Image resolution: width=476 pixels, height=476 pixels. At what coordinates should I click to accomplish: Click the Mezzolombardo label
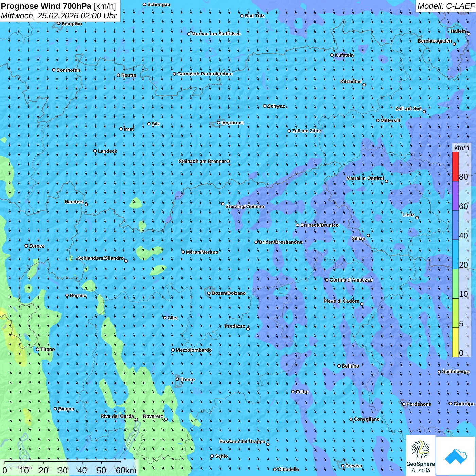pos(194,350)
